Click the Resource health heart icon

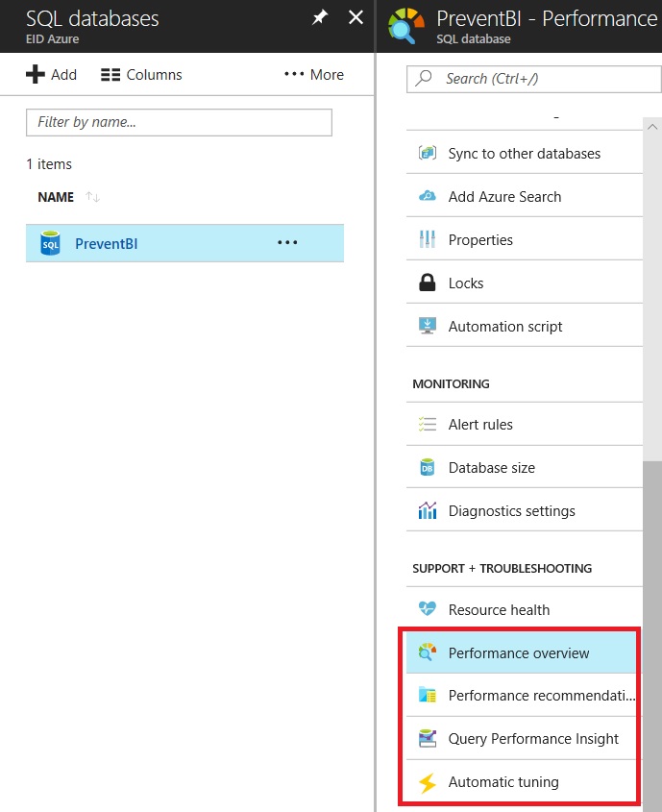coord(427,608)
